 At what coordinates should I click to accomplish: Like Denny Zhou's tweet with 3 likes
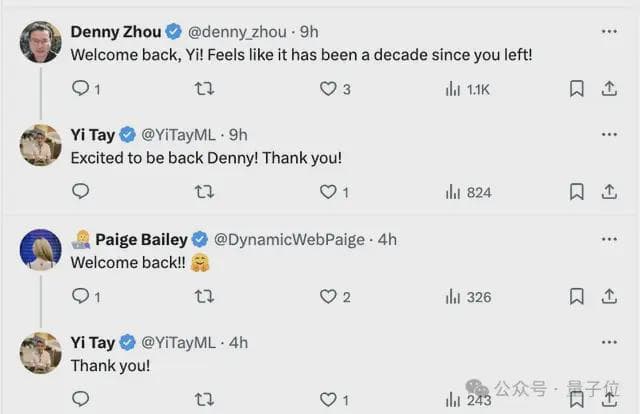pyautogui.click(x=328, y=89)
